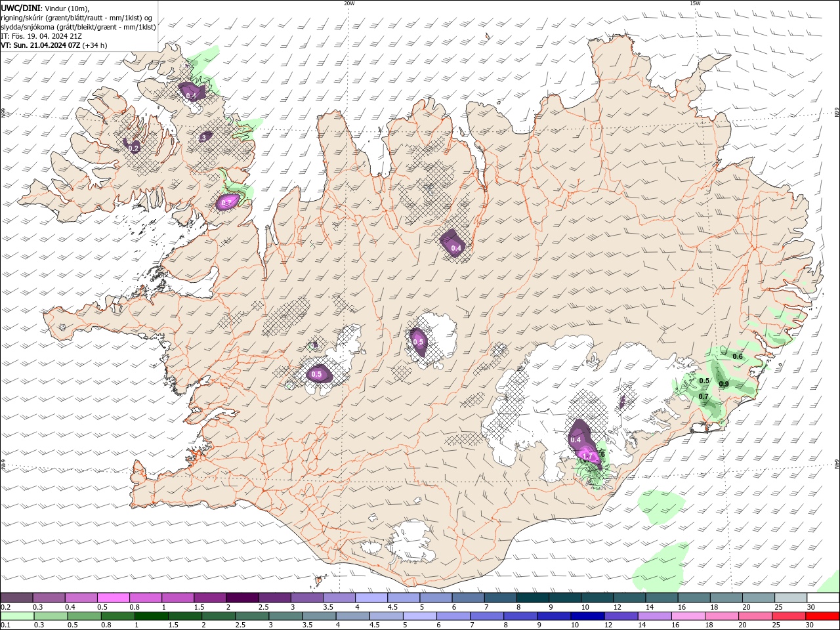Click the rain-scale swatch labeled 14
Screen dimensions: 840x630
click(654, 616)
